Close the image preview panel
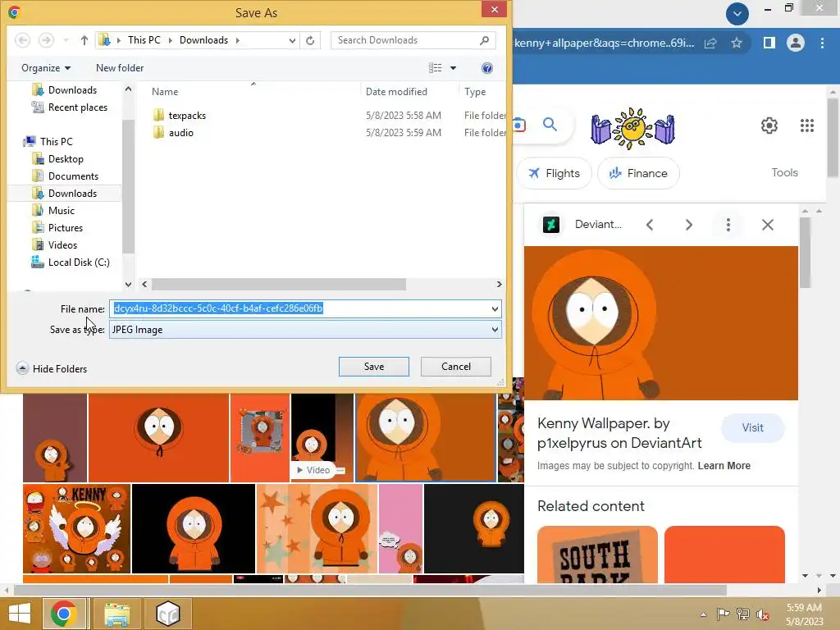The width and height of the screenshot is (840, 630). click(x=768, y=225)
